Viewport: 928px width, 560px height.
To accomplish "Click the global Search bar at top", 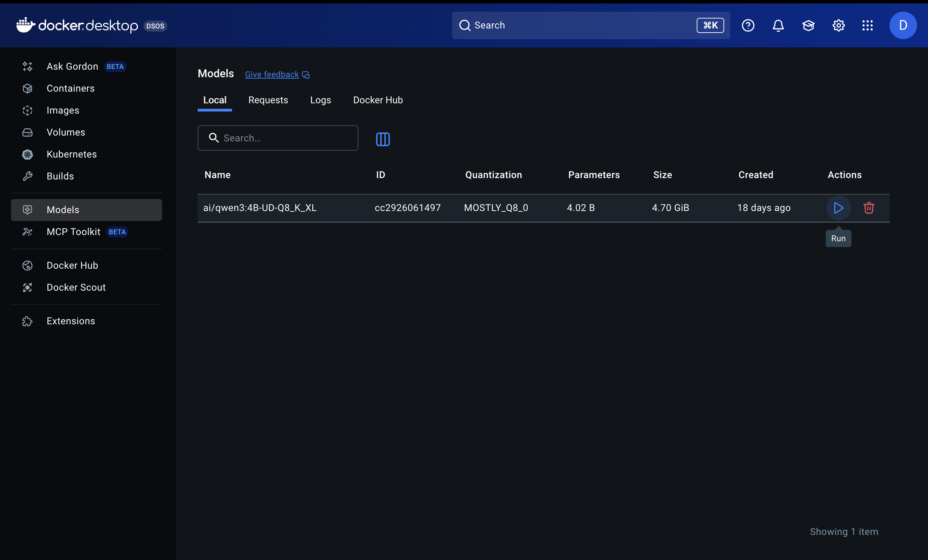I will point(580,25).
